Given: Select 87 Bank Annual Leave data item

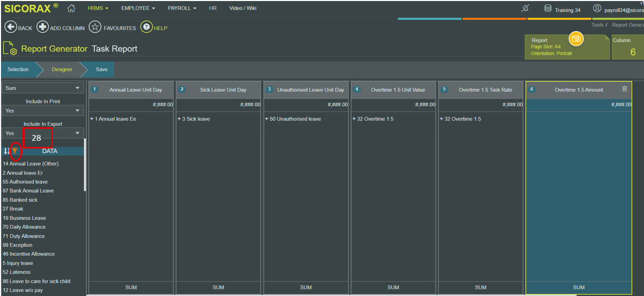Looking at the screenshot, I should (x=28, y=191).
